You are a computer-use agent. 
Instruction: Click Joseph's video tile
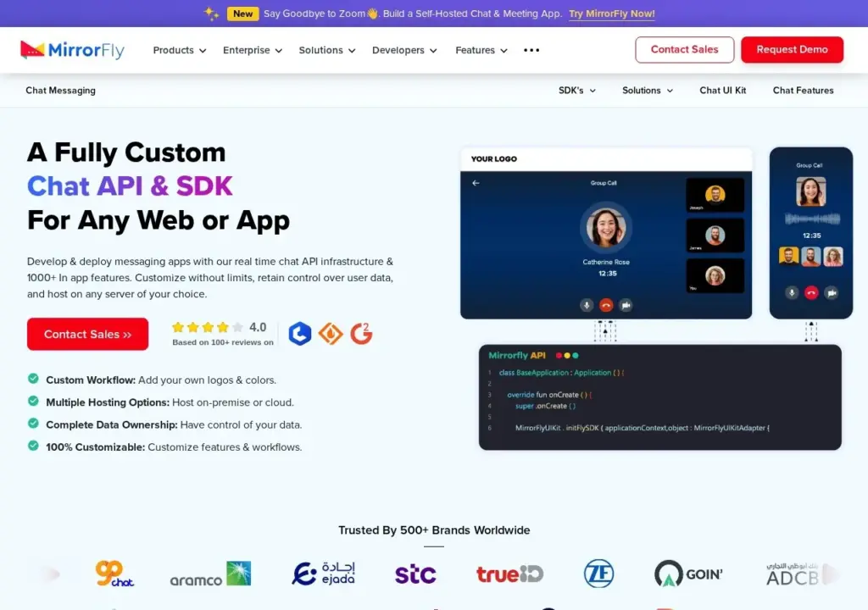[x=715, y=195]
